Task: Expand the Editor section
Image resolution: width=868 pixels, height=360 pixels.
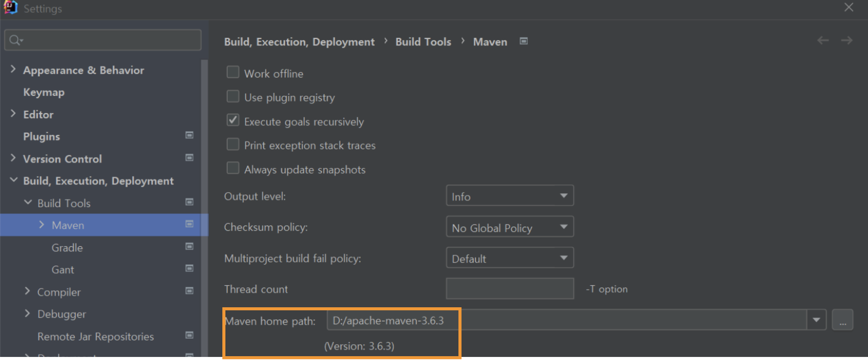Action: pos(13,114)
